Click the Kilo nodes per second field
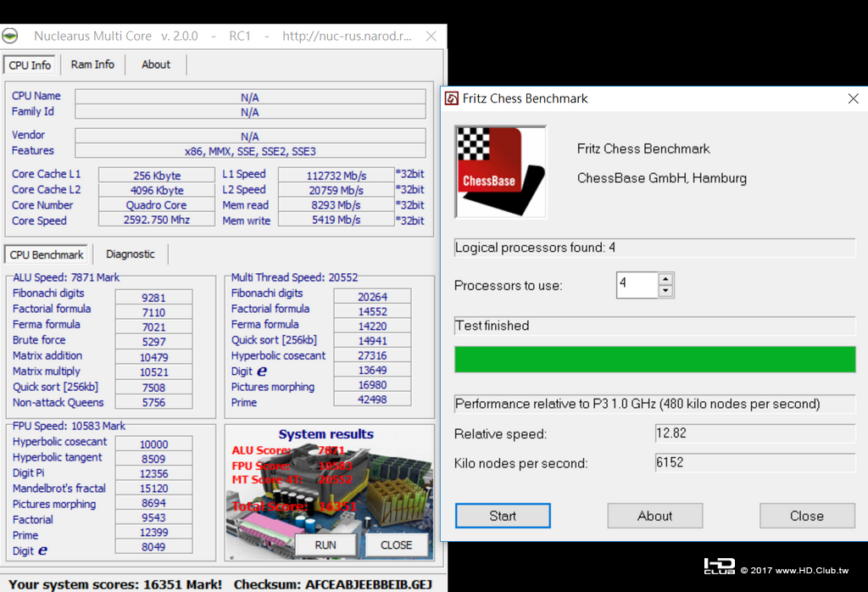Viewport: 868px width, 592px height. pyautogui.click(x=755, y=462)
